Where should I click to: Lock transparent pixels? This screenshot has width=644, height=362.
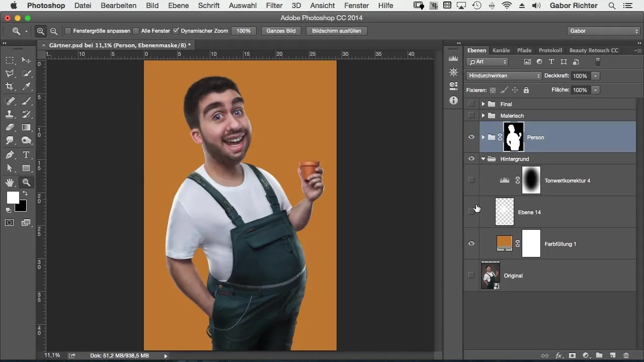[x=493, y=90]
